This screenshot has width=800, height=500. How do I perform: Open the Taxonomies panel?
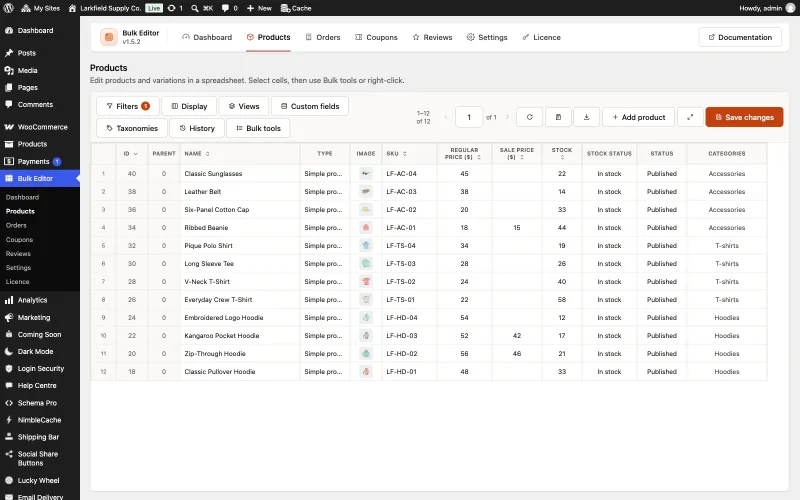[x=132, y=128]
